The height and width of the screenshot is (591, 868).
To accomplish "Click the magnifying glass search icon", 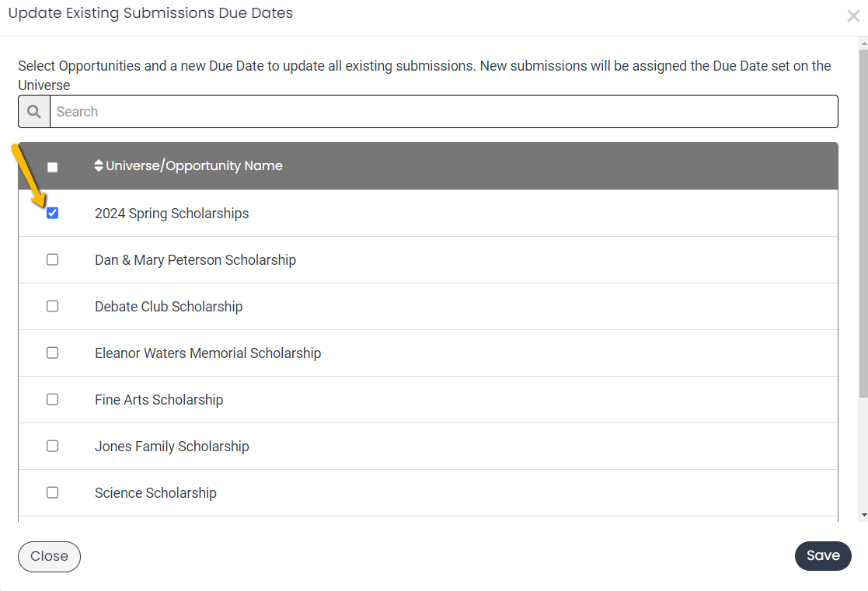I will 34,112.
